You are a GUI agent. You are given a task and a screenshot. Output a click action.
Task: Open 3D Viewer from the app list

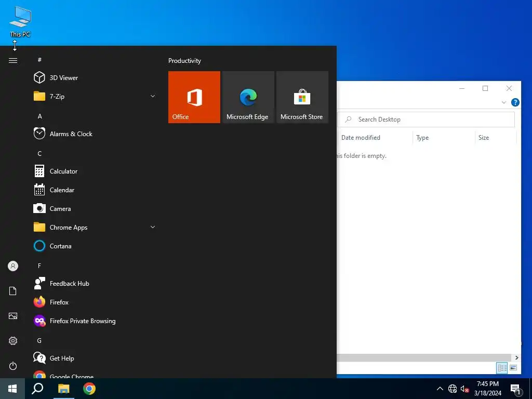tap(95, 78)
